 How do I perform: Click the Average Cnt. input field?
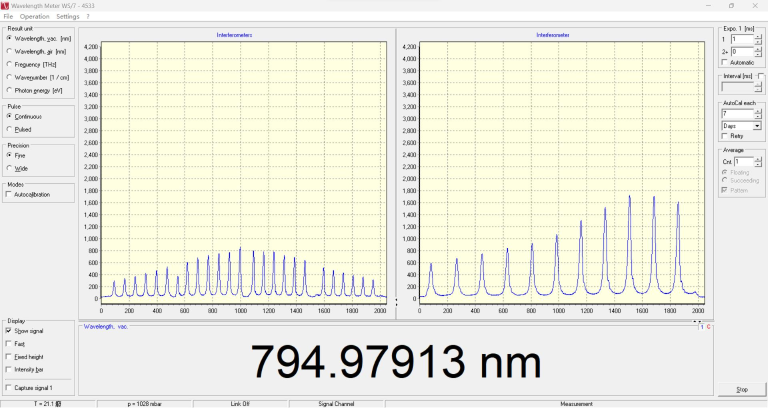[744, 162]
